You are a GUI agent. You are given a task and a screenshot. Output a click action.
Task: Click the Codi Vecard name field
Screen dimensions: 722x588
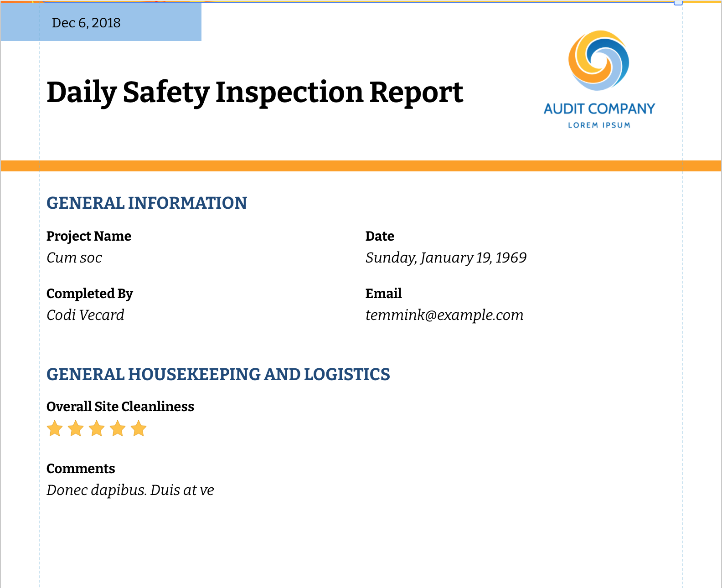(x=85, y=315)
